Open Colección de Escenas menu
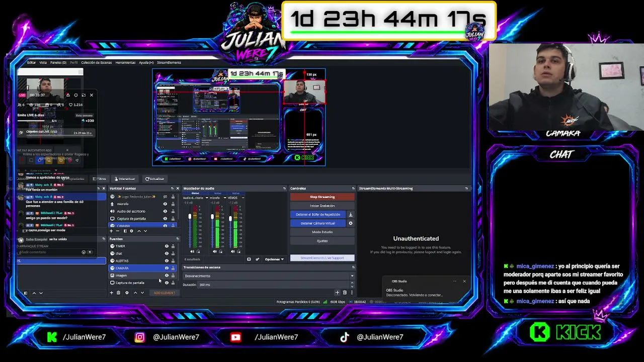This screenshot has height=362, width=644. pos(97,62)
